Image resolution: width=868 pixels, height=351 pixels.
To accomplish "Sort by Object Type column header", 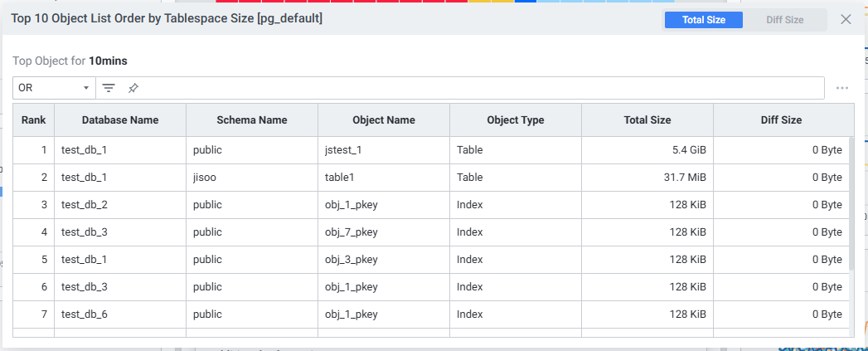I will click(x=516, y=120).
